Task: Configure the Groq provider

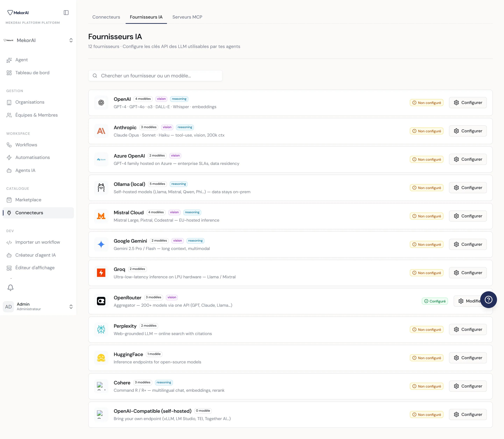Action: [x=468, y=273]
